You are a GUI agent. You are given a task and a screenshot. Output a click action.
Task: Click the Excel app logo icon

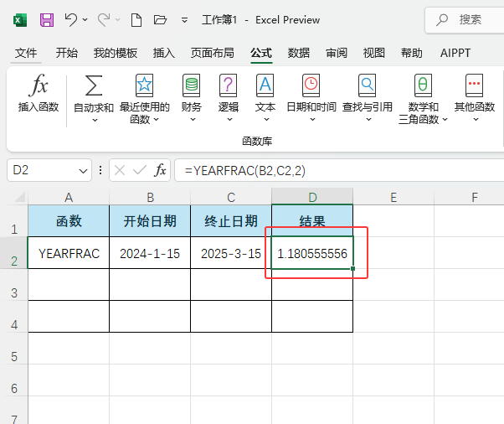click(20, 20)
